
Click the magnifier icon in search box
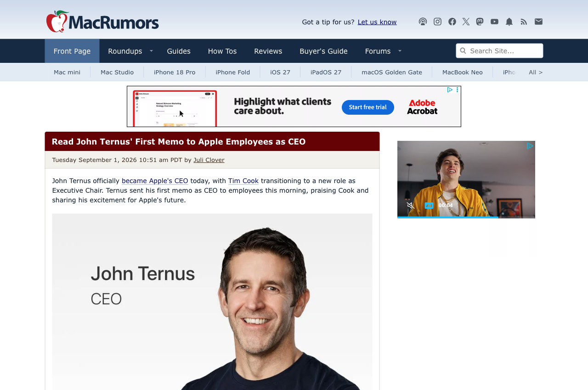(x=463, y=51)
